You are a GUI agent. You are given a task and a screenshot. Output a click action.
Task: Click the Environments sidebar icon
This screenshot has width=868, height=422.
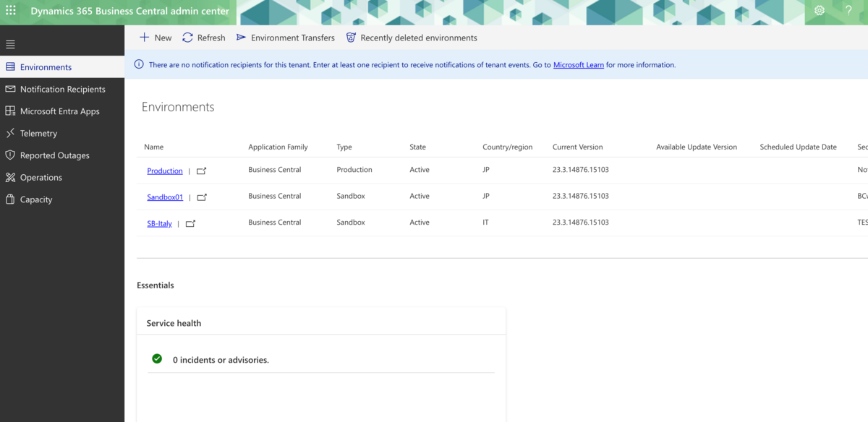[x=10, y=67]
